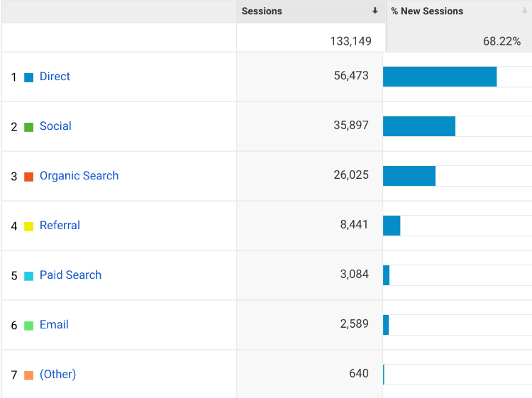Open the Social channel link
Viewport: 532px width, 398px height.
coord(55,126)
